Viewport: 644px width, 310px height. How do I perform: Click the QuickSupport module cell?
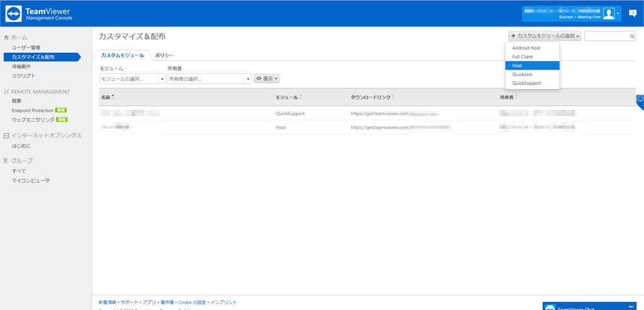point(290,113)
